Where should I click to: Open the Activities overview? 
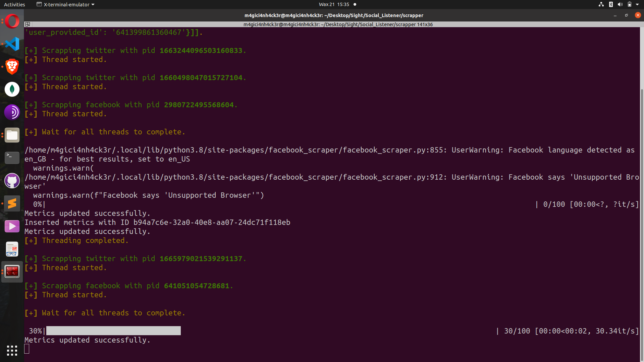tap(14, 4)
